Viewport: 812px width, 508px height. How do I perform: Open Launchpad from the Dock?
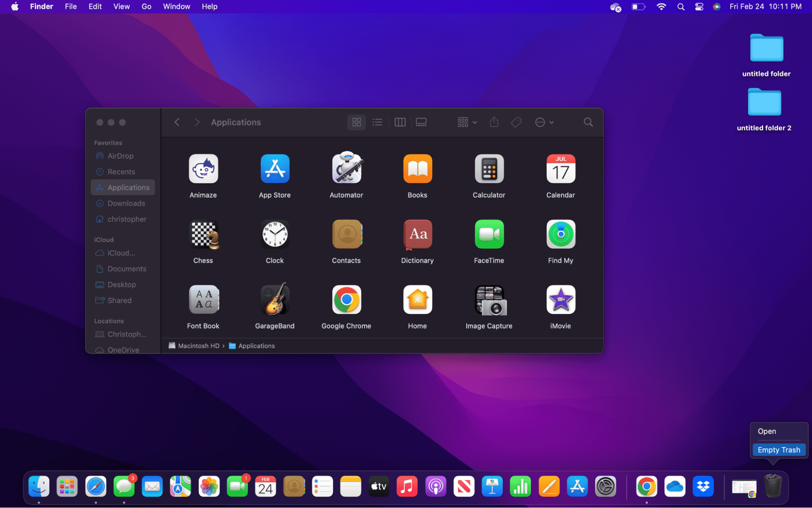pyautogui.click(x=67, y=486)
